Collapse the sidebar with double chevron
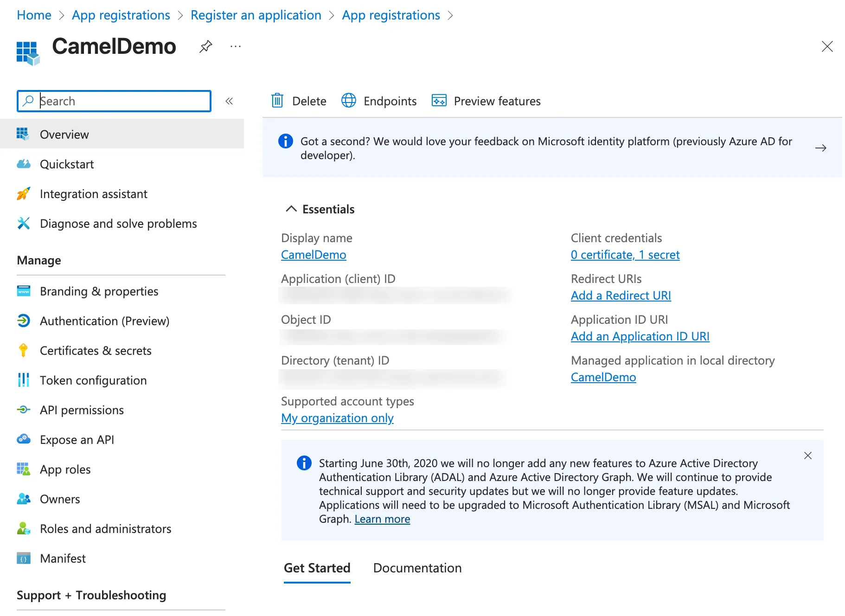This screenshot has width=845, height=616. pyautogui.click(x=229, y=101)
